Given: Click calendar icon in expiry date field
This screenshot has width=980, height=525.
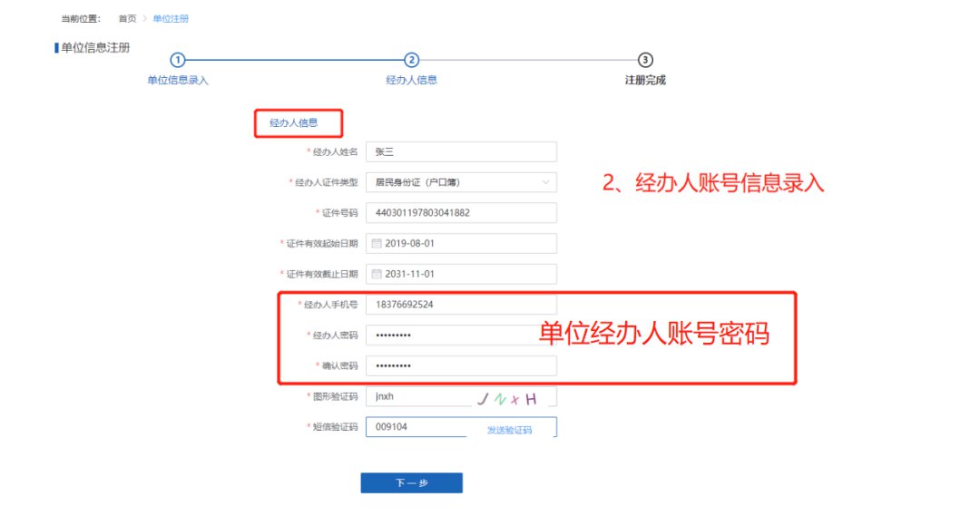Looking at the screenshot, I should click(377, 274).
